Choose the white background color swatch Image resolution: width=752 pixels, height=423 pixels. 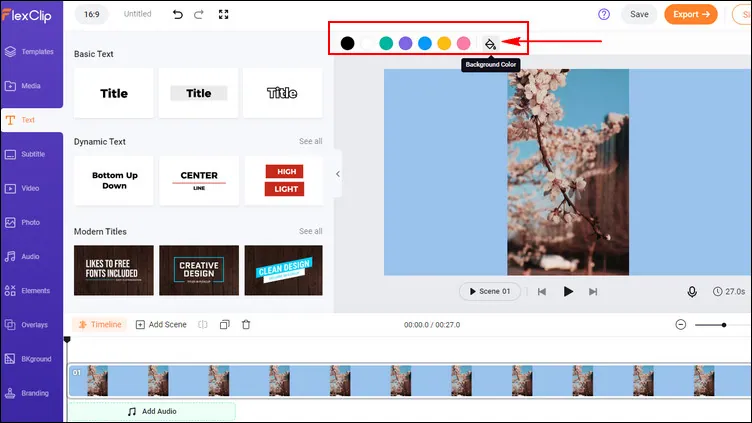pos(366,43)
